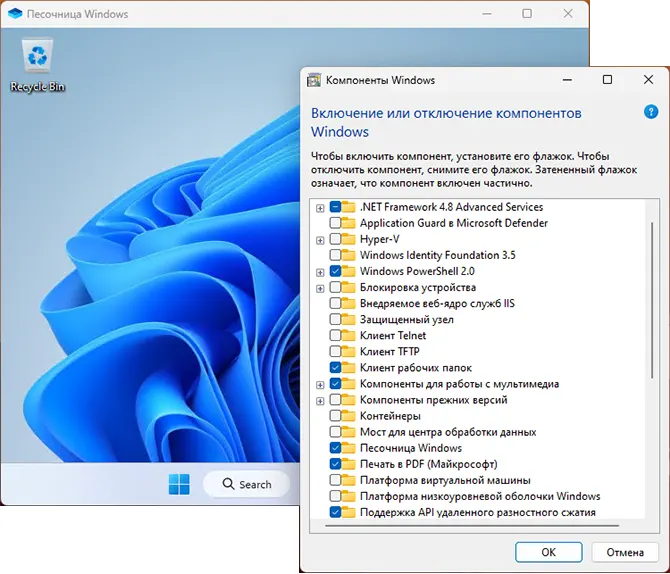Expand the Компоненты прежних версий node
Viewport: 670px width, 574px height.
[x=320, y=401]
